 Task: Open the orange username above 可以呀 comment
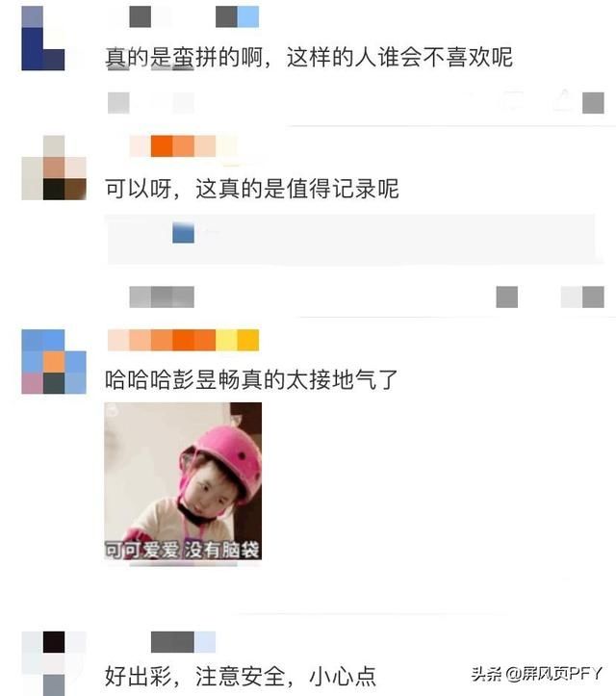pos(183,146)
